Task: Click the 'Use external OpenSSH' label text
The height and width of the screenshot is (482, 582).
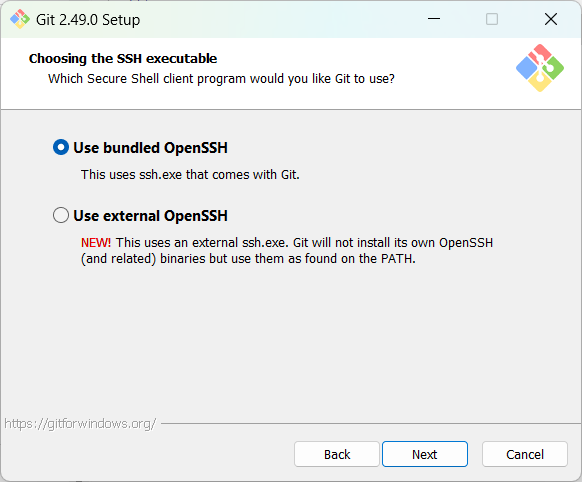Action: (x=150, y=216)
